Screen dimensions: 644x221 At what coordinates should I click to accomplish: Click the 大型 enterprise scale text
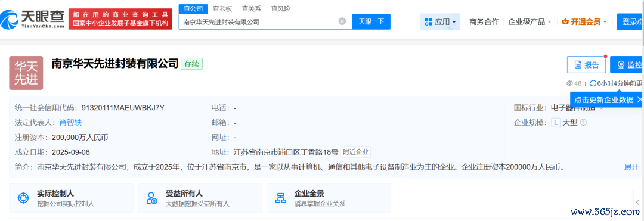[570, 123]
